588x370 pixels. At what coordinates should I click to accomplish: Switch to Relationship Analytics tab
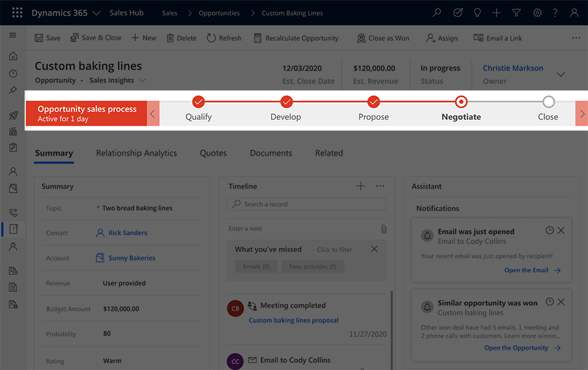tap(136, 153)
